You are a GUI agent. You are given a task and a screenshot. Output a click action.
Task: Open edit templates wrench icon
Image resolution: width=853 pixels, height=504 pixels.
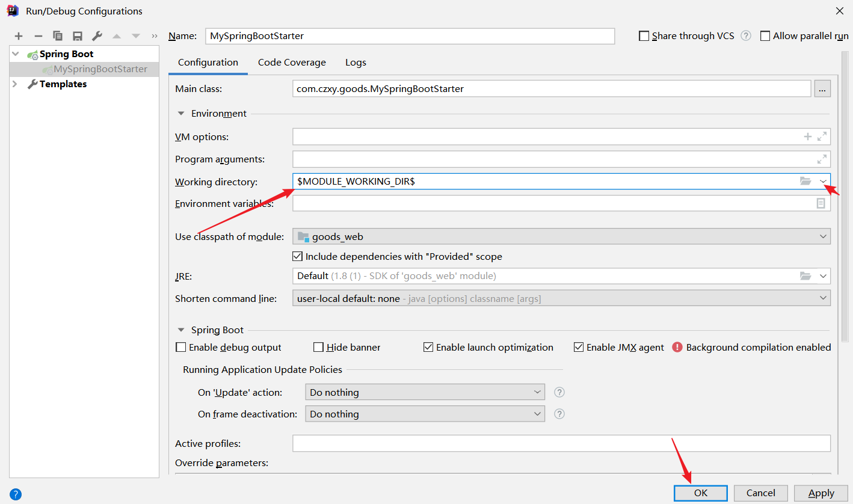[x=97, y=36]
